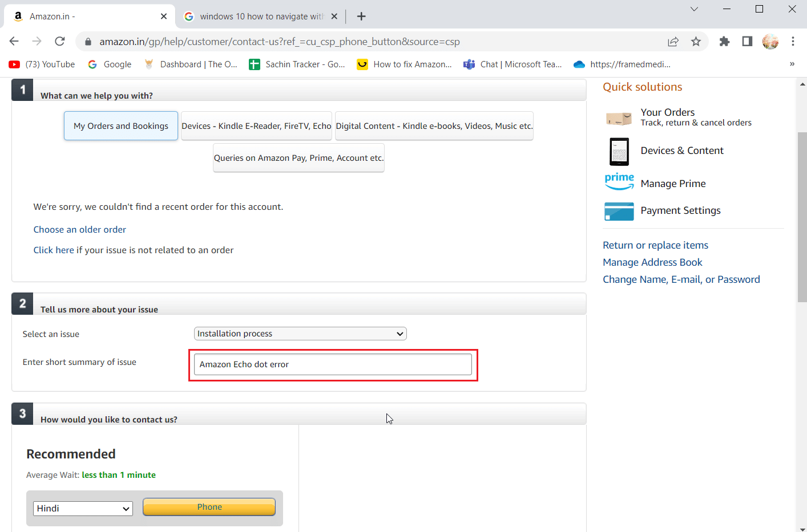Close the Google search tab

pos(334,16)
